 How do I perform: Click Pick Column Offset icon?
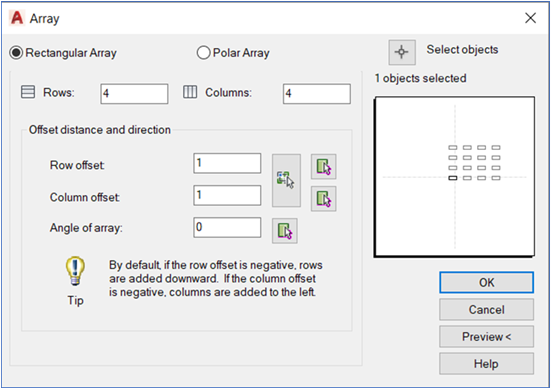coord(324,199)
